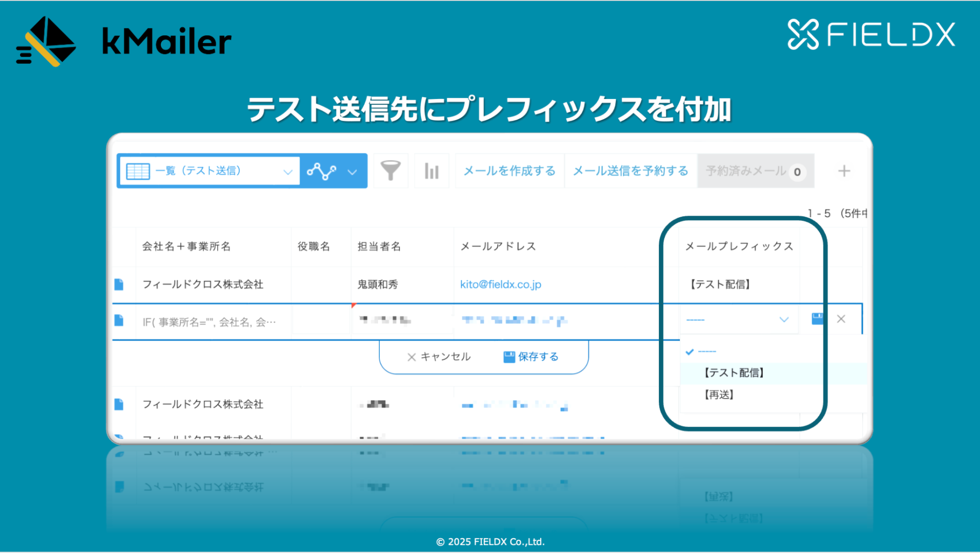This screenshot has height=553, width=980.
Task: Click キャンセル button
Action: [439, 357]
